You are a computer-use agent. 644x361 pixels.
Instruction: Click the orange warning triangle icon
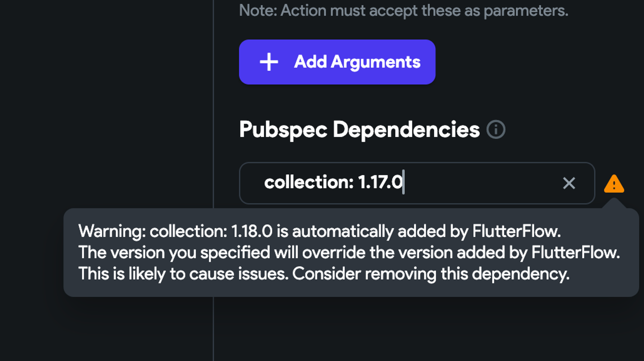pos(614,184)
